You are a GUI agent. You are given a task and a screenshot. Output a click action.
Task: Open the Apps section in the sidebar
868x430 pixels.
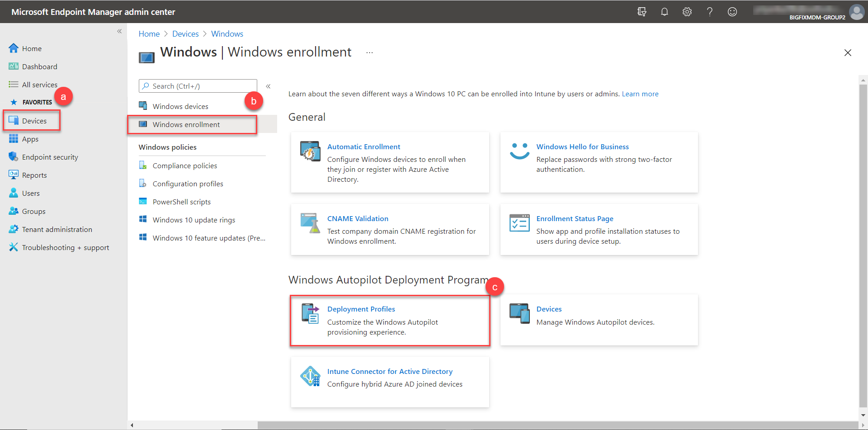(29, 139)
